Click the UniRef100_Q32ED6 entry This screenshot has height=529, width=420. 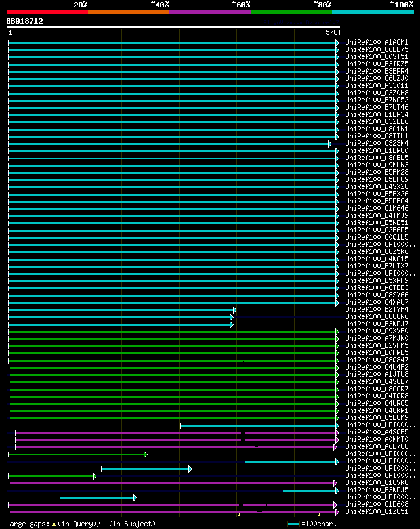coord(377,122)
